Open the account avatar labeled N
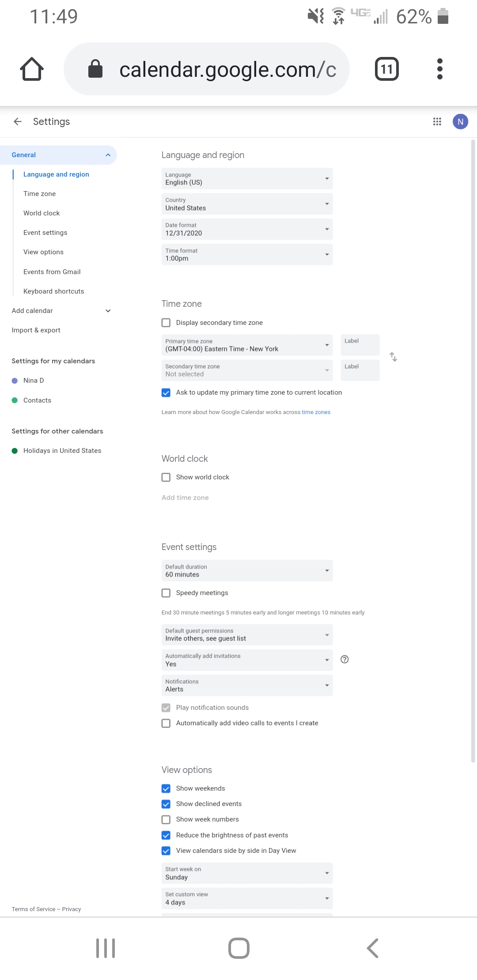 point(460,121)
